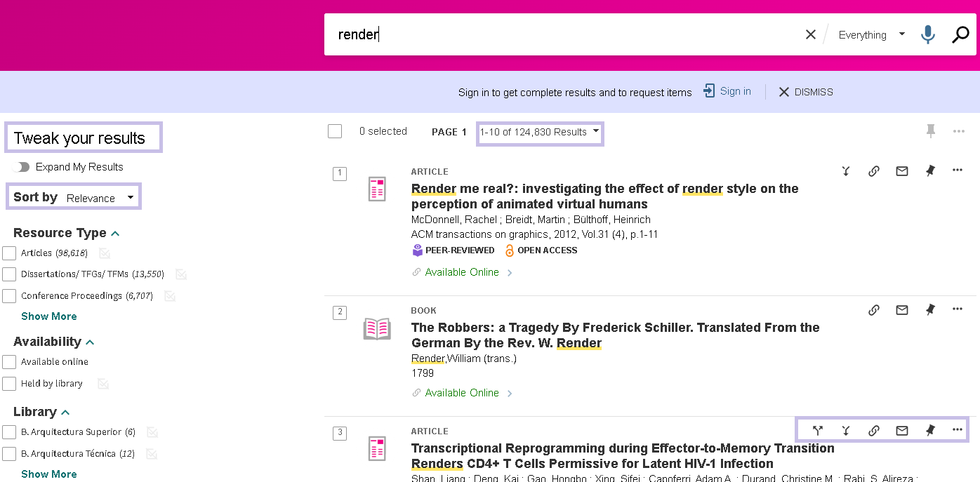Collapse the Resource Type facet section
Image resolution: width=980 pixels, height=482 pixels.
pos(115,234)
